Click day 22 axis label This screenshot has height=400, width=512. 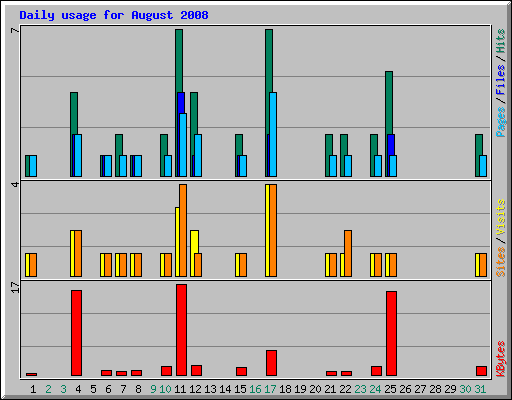345,389
